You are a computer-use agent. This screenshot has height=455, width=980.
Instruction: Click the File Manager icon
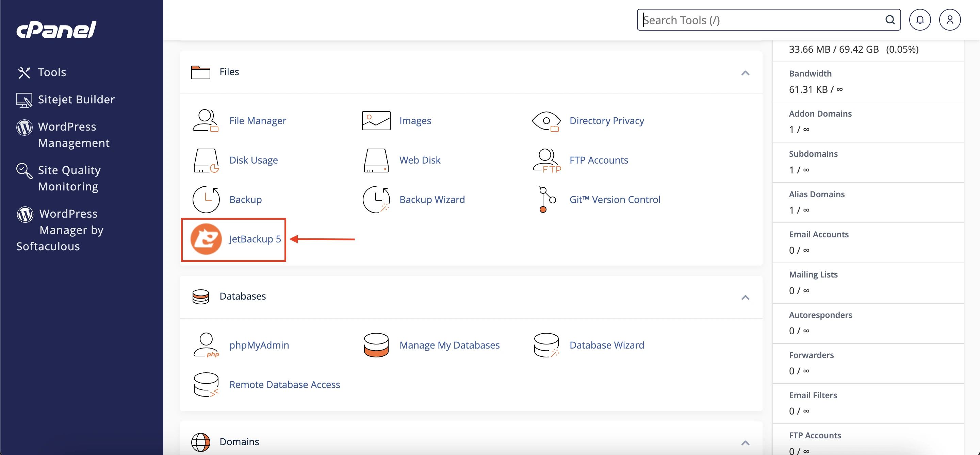point(206,120)
